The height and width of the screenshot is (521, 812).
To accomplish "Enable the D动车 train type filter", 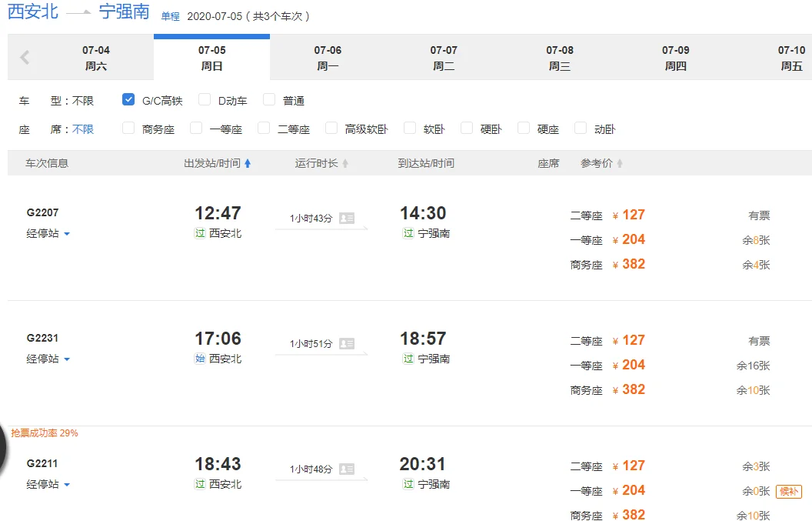I will [x=205, y=99].
